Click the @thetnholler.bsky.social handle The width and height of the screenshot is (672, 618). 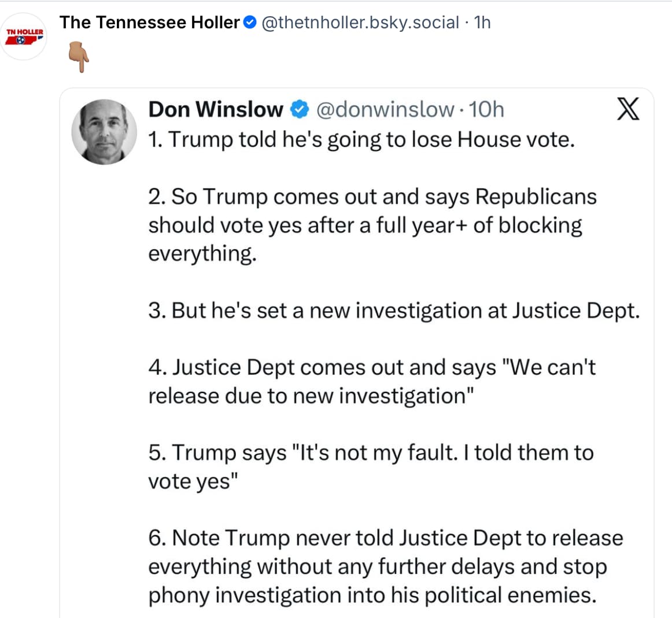(360, 23)
